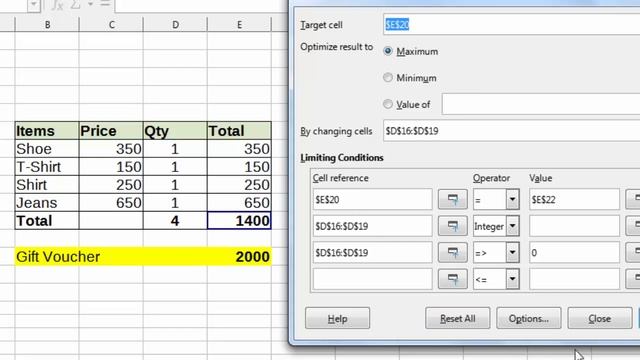Click the Value of input field
The image size is (640, 360).
[x=541, y=104]
